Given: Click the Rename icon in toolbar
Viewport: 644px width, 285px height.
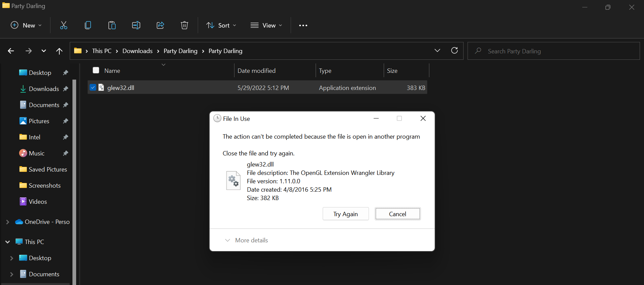Looking at the screenshot, I should pos(136,25).
